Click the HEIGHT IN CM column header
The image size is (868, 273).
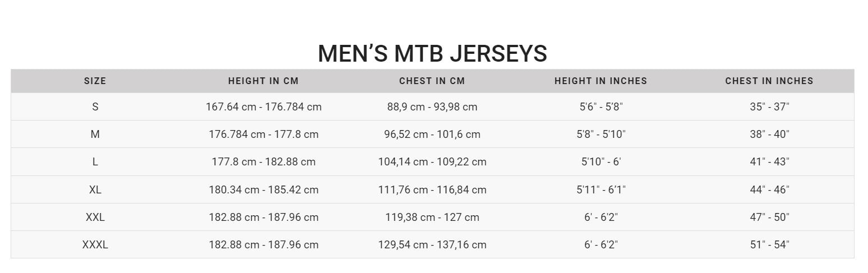pos(264,81)
